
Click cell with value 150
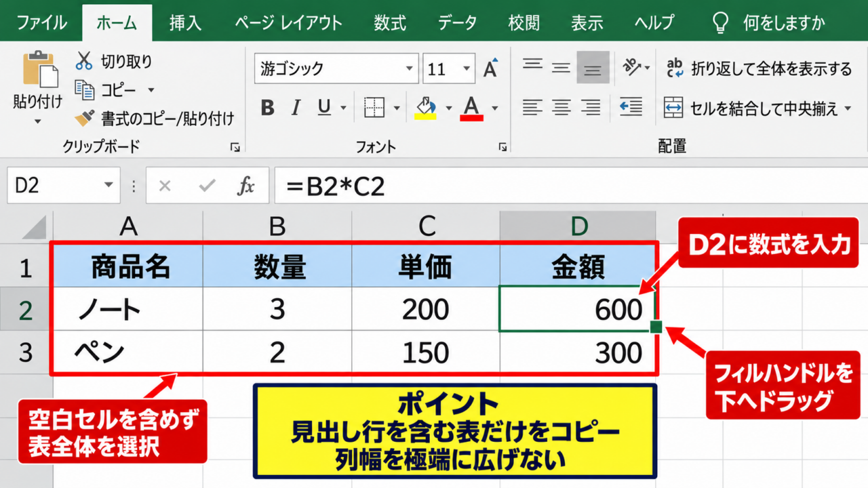pyautogui.click(x=426, y=352)
